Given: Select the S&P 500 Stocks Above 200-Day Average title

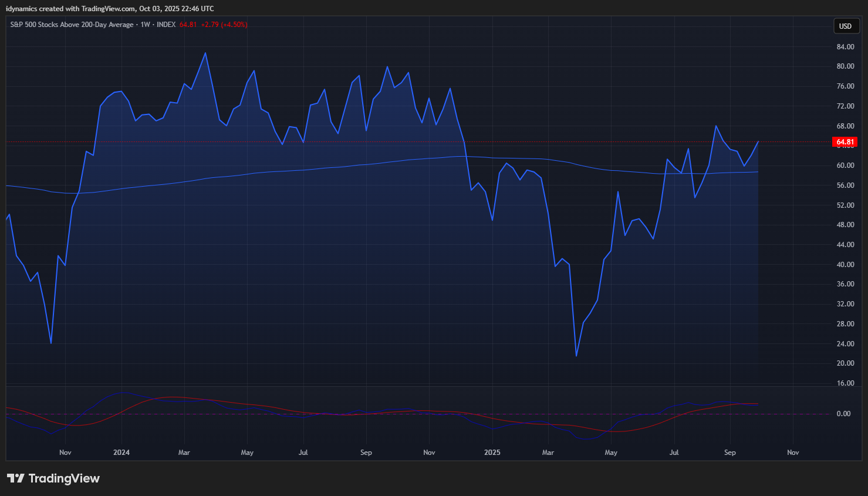Looking at the screenshot, I should [x=72, y=25].
